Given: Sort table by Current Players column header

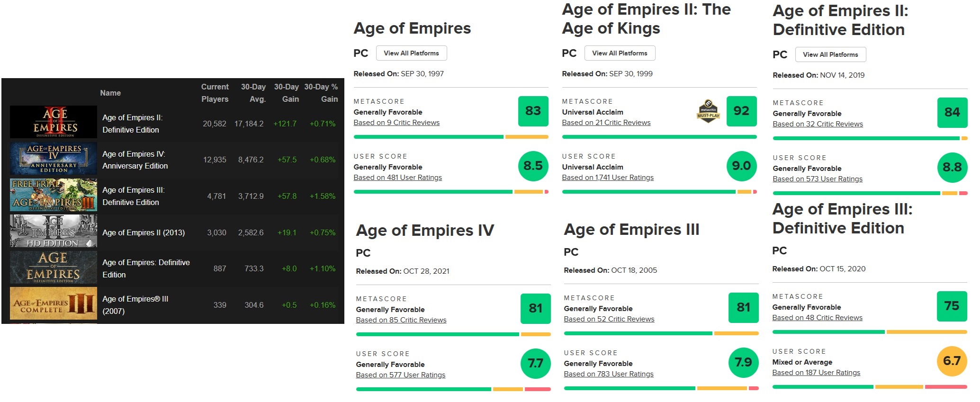Looking at the screenshot, I should tap(215, 93).
